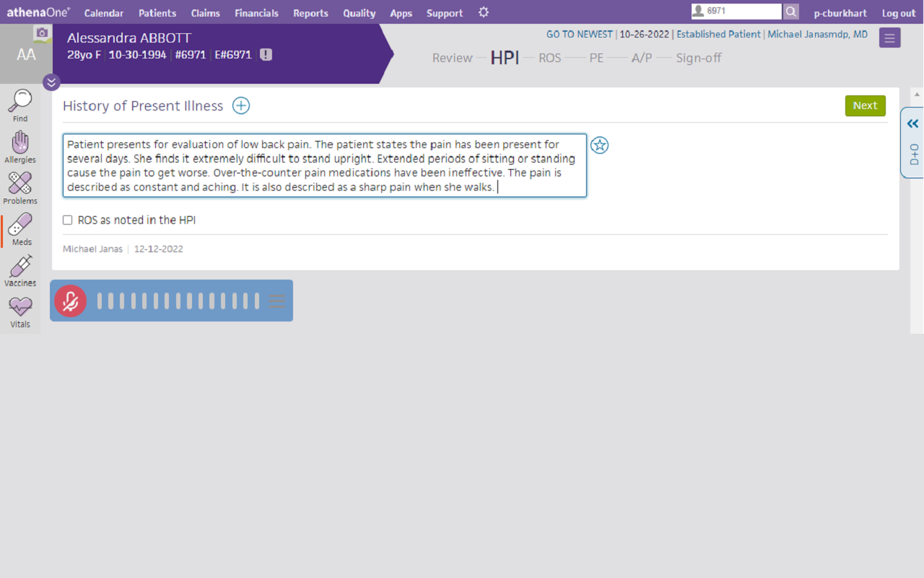Expand the patient banner with double chevron
Image resolution: width=924 pixels, height=578 pixels.
tap(51, 82)
